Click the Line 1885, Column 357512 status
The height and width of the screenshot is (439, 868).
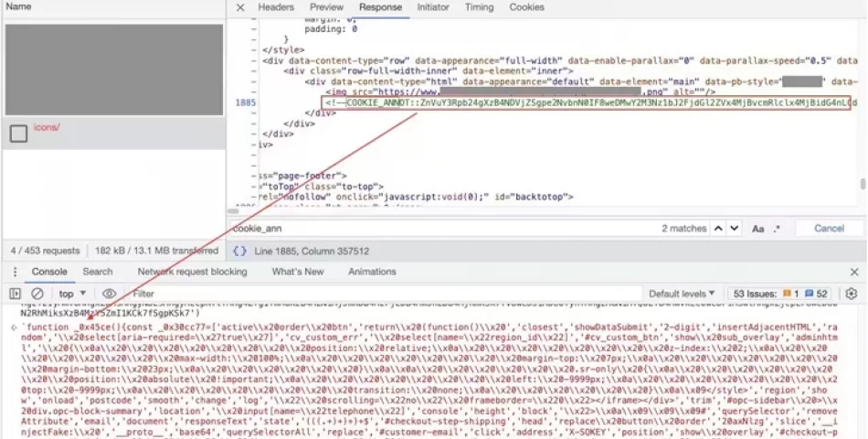(312, 252)
